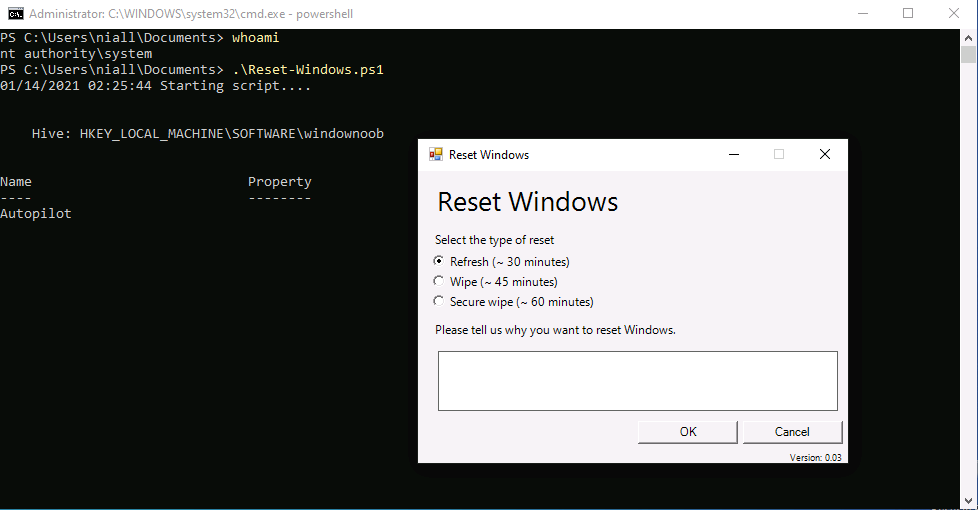Maximize the cmd.exe powershell window
978x510 pixels.
pos(908,13)
